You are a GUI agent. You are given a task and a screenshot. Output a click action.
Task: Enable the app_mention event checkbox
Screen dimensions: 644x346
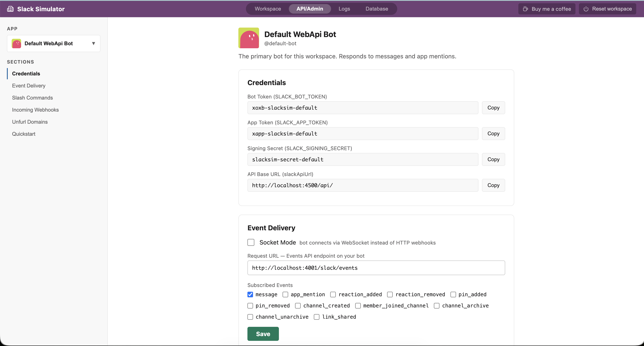285,295
